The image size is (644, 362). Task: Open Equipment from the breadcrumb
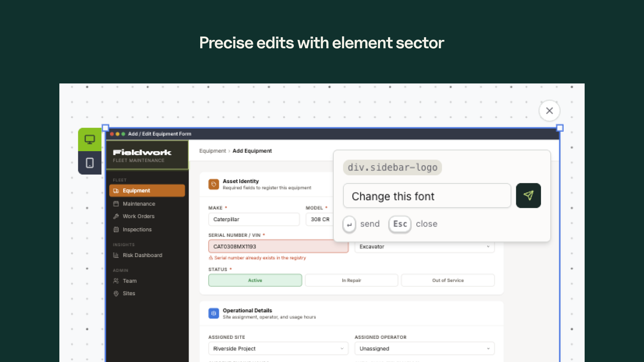[x=212, y=151]
